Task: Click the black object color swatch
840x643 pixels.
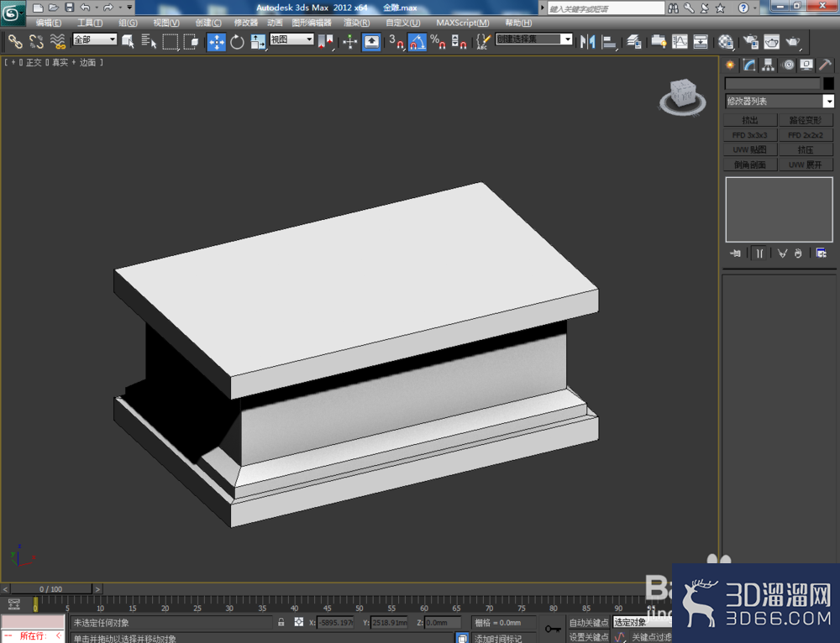Action: pos(828,83)
